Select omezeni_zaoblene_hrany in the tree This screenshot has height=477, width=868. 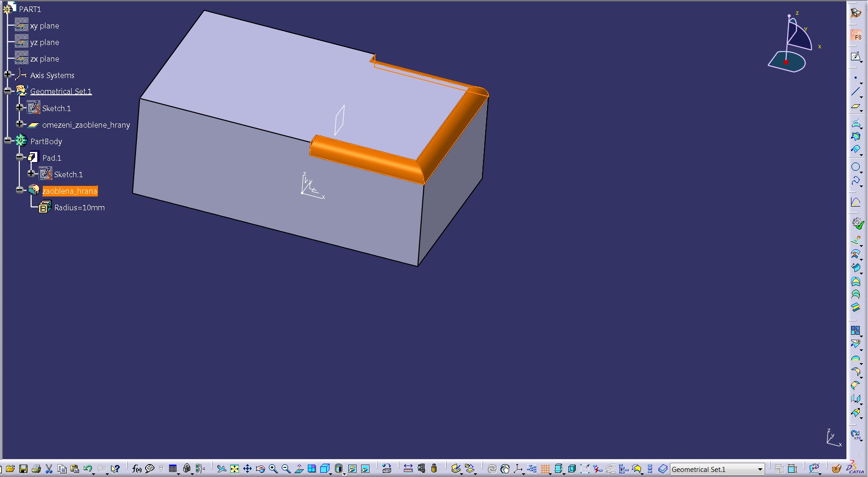pyautogui.click(x=86, y=125)
